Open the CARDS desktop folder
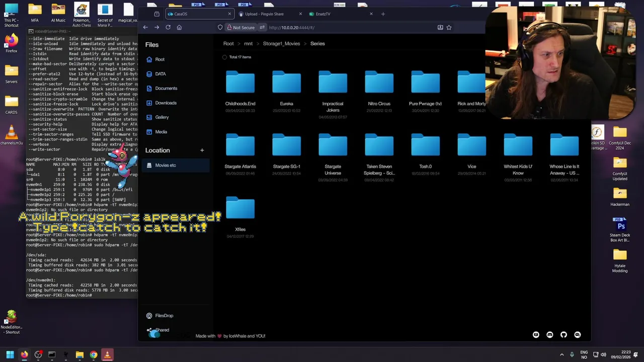The image size is (644, 362). (x=11, y=104)
